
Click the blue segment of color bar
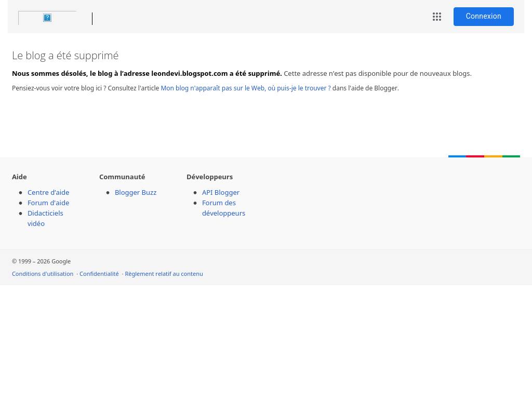457,156
